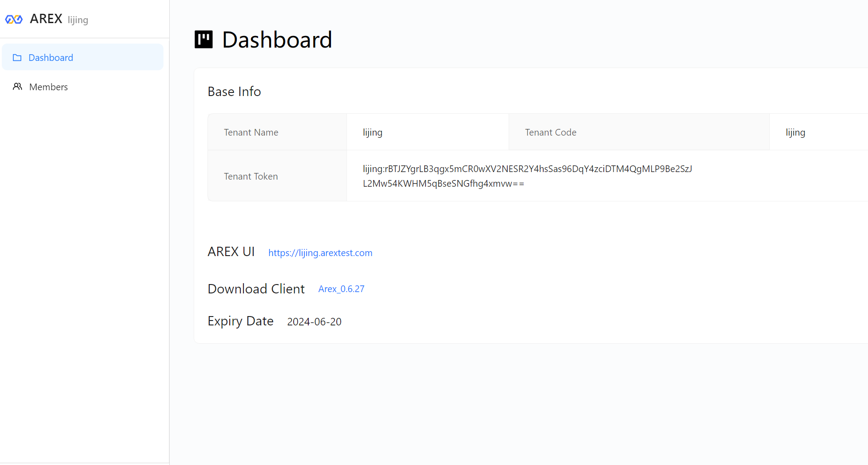868x465 pixels.
Task: Click the Base Info section title
Action: pyautogui.click(x=234, y=91)
